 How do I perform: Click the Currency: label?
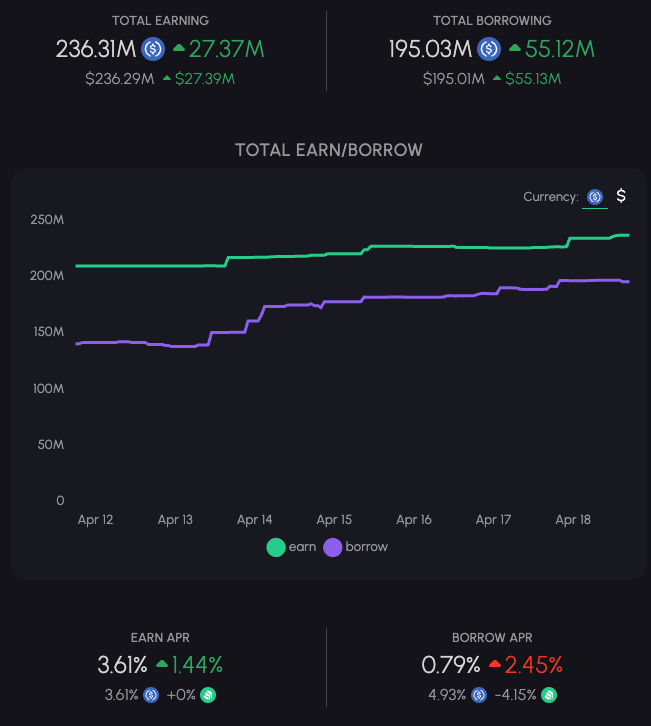click(551, 197)
